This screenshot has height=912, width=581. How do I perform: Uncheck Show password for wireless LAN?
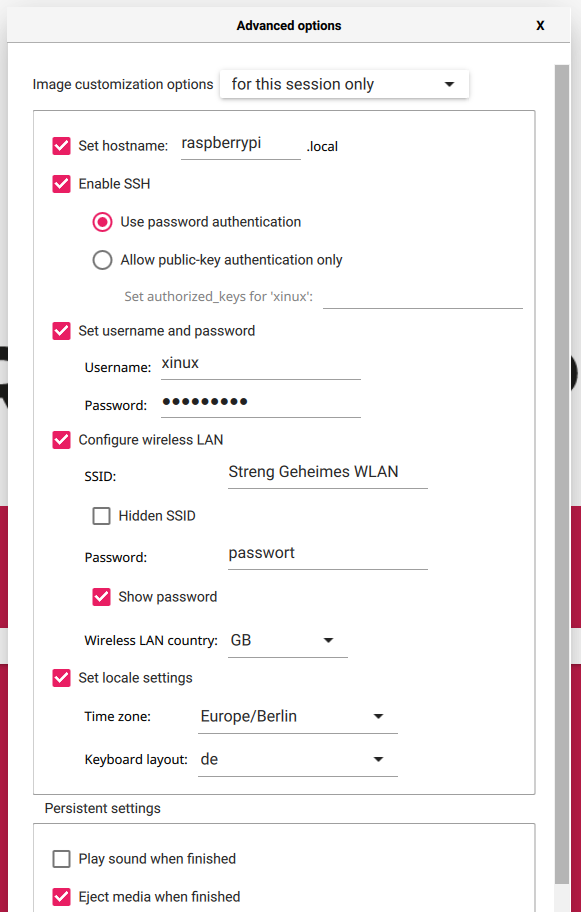[101, 596]
